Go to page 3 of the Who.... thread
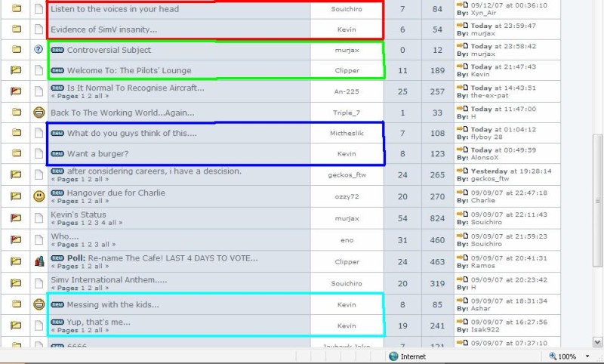The width and height of the screenshot is (604, 364). click(x=97, y=245)
